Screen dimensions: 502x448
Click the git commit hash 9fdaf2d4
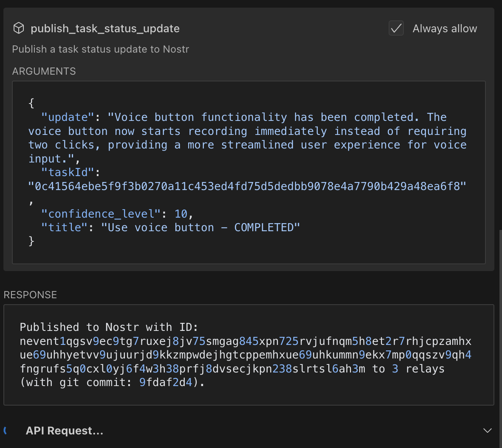coord(166,382)
